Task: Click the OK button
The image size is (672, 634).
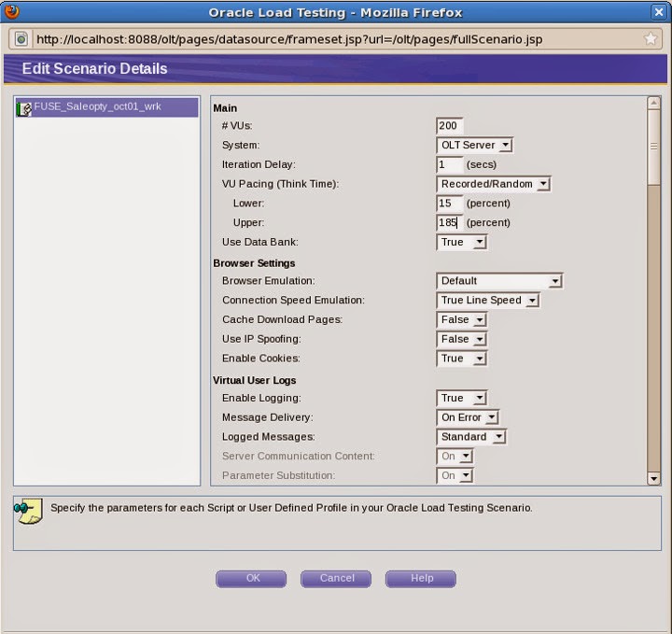Action: pyautogui.click(x=251, y=579)
